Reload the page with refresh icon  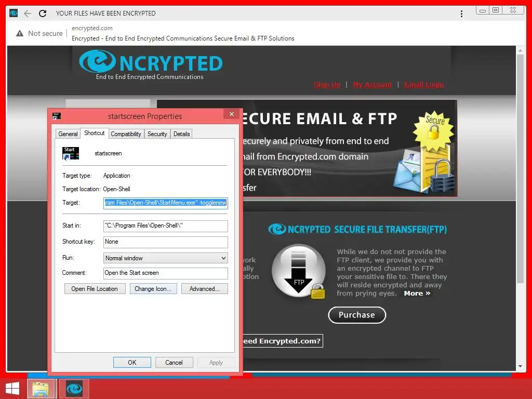(x=43, y=13)
